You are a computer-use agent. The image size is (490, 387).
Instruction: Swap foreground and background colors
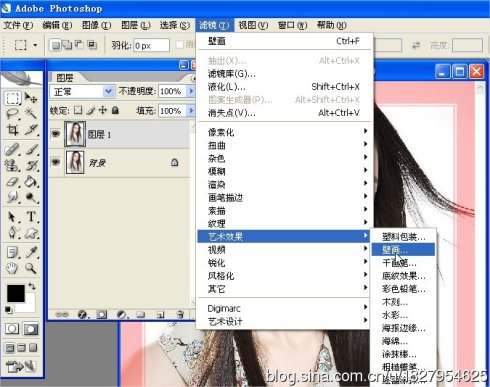click(x=32, y=287)
